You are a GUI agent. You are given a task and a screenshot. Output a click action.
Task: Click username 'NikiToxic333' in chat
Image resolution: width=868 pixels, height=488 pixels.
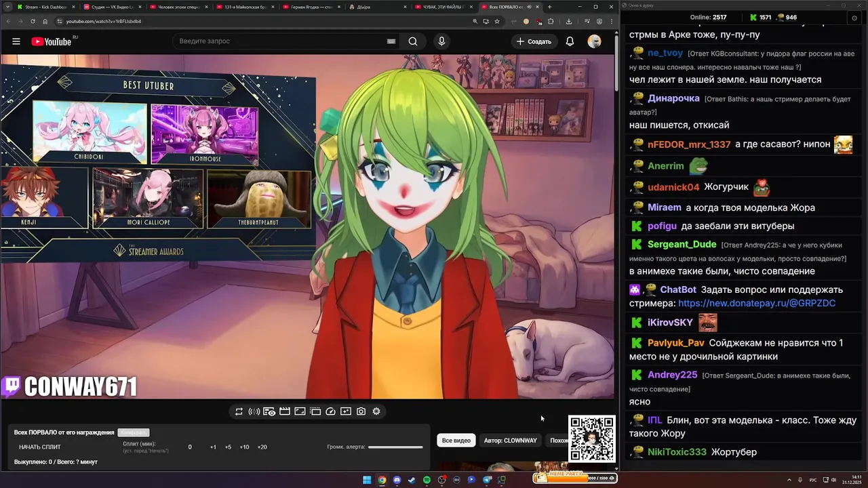pyautogui.click(x=677, y=452)
